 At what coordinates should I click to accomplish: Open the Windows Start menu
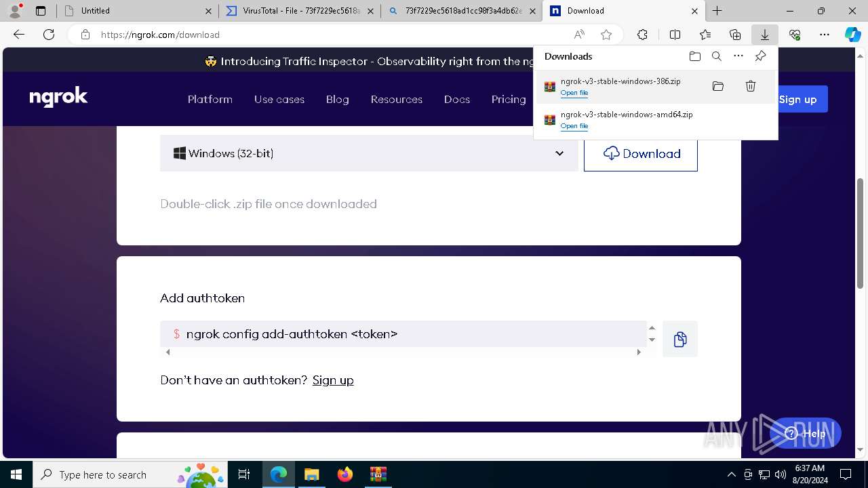pos(16,474)
